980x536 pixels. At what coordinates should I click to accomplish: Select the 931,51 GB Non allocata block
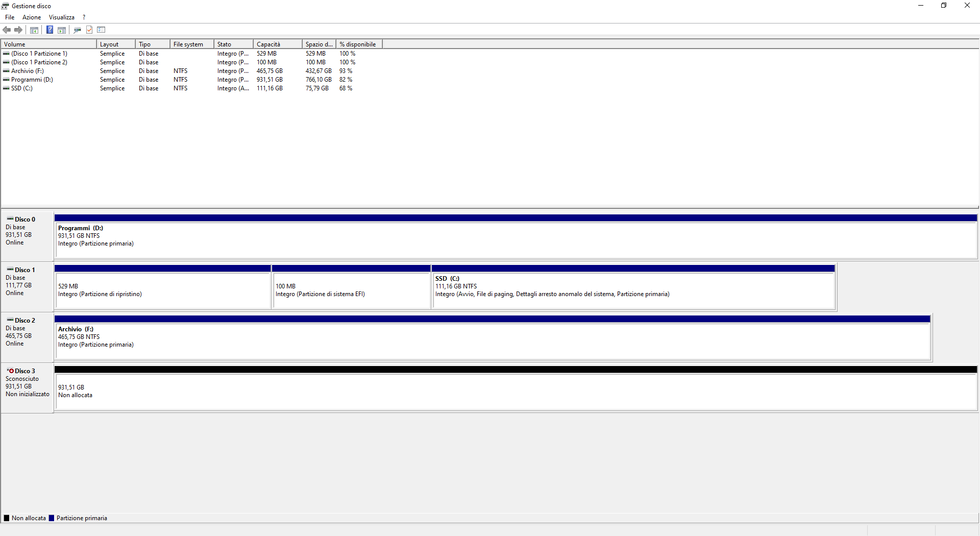coord(516,388)
